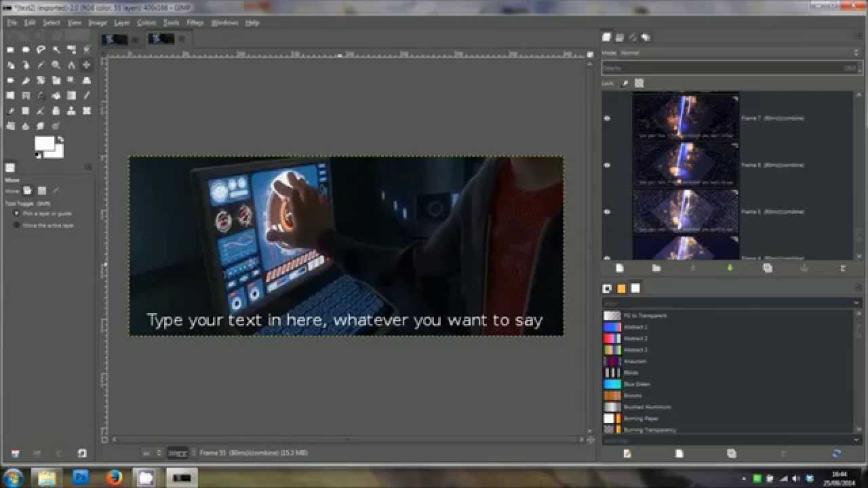This screenshot has height=488, width=868.
Task: Set Move tool to affect layer
Action: tap(28, 191)
